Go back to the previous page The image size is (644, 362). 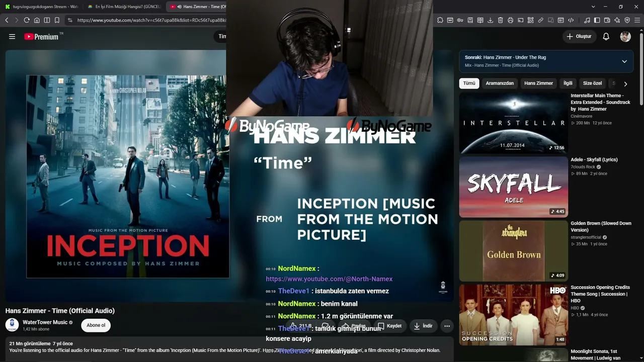7,20
